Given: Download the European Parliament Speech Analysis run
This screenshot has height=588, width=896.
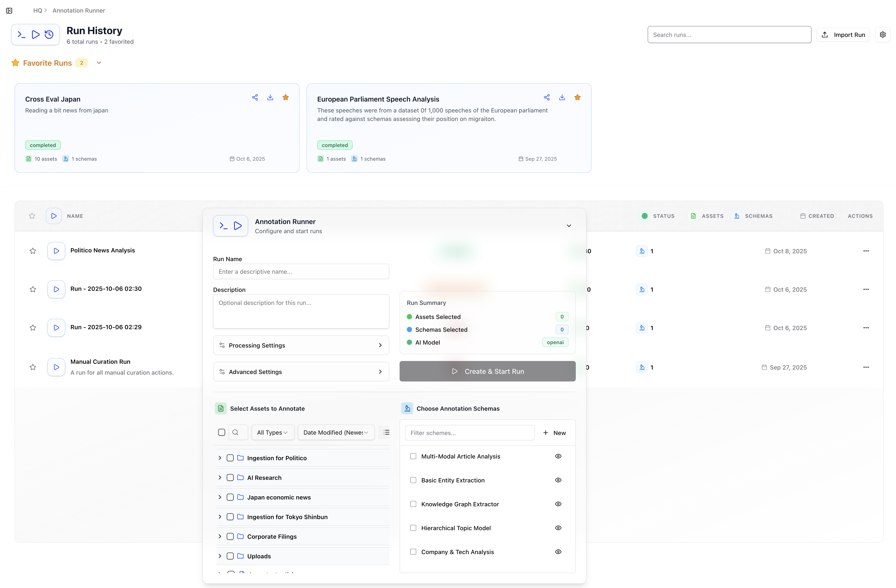Looking at the screenshot, I should 562,98.
